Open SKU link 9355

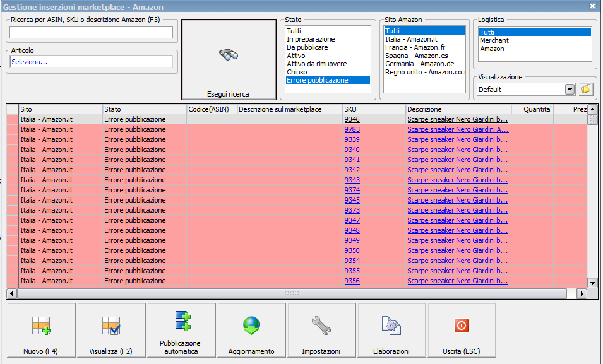tap(352, 271)
